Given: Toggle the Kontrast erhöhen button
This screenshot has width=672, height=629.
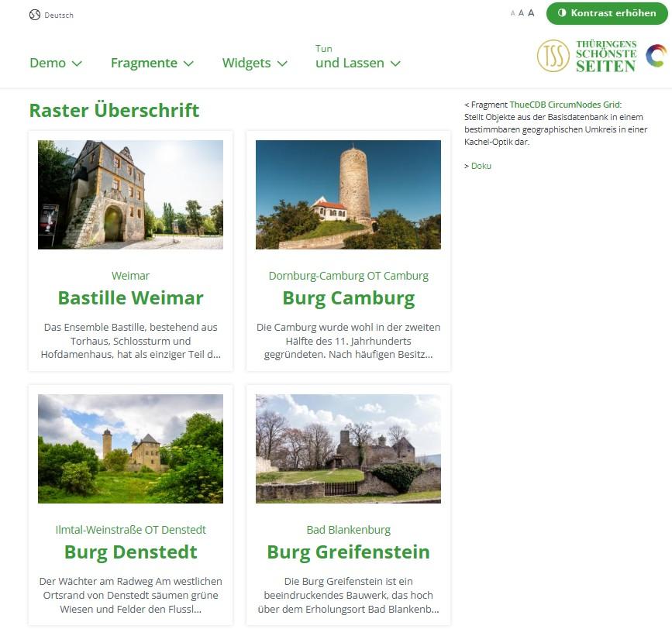Looking at the screenshot, I should 607,13.
